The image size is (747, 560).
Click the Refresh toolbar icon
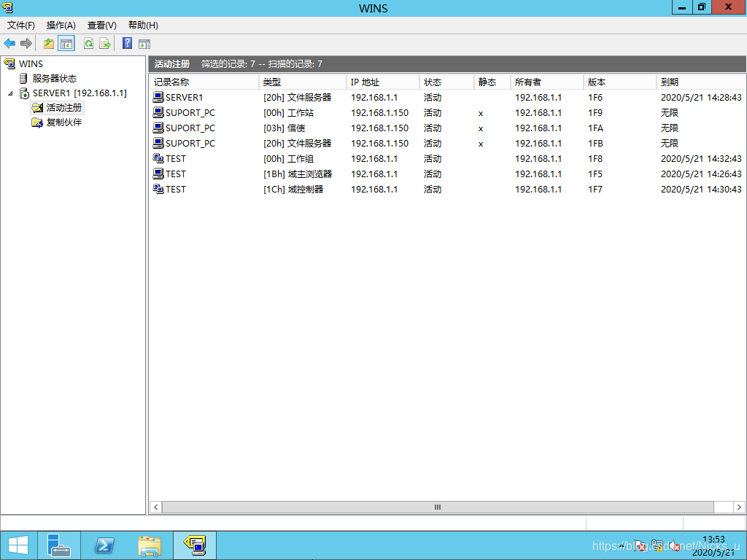tap(88, 43)
